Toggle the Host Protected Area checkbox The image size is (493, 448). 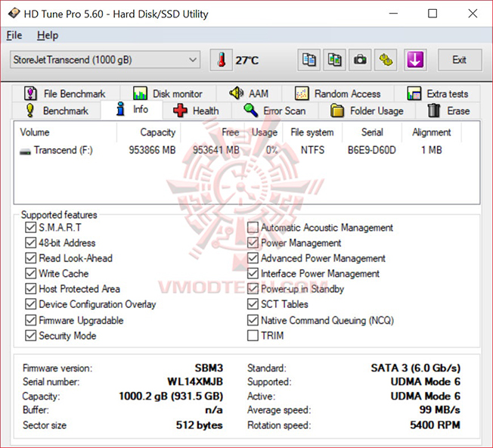tap(30, 289)
